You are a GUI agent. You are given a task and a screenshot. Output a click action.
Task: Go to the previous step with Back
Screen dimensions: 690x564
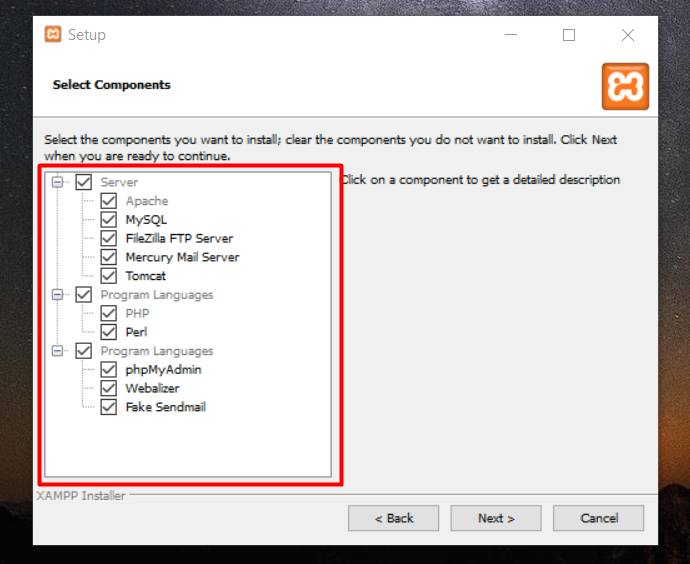click(393, 518)
